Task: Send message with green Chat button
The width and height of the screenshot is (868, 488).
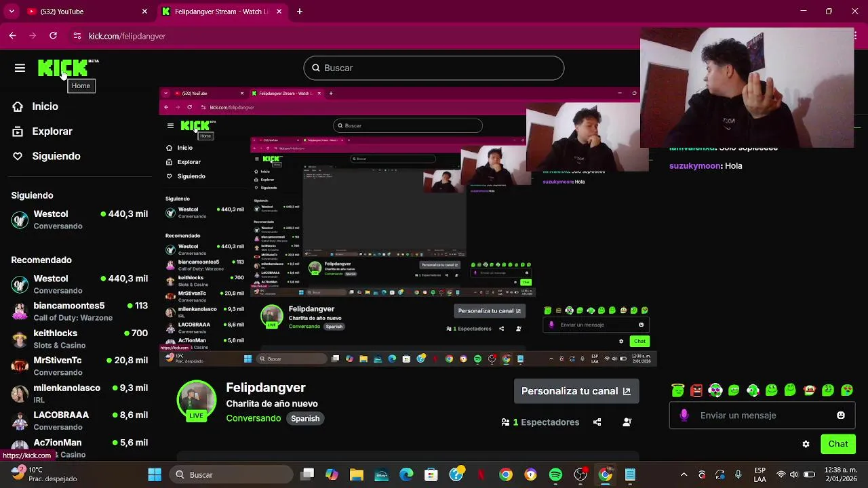Action: pos(837,444)
